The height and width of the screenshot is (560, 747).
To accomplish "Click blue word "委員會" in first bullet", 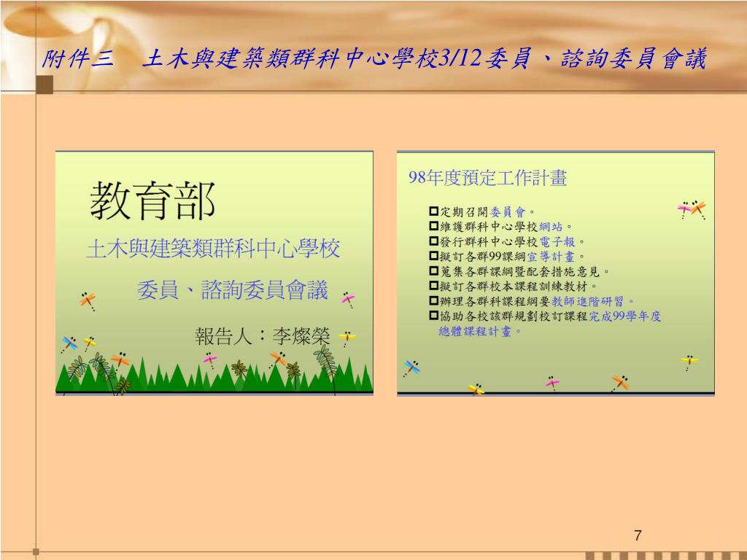I will click(x=508, y=212).
